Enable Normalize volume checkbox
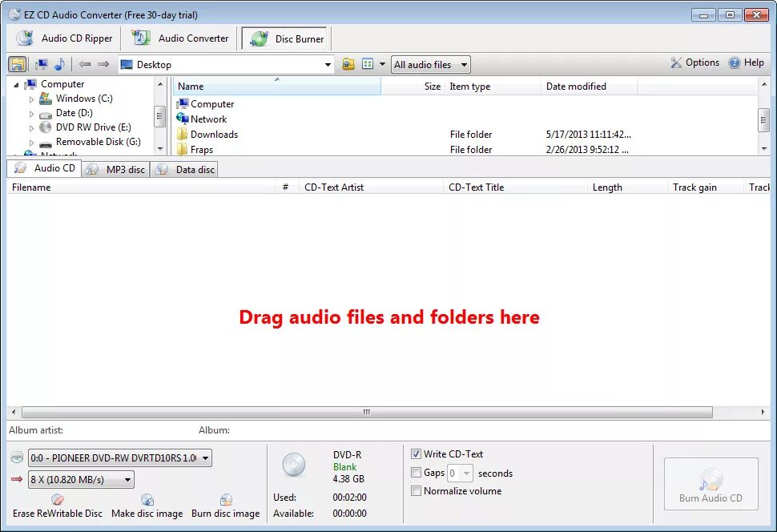 point(417,491)
